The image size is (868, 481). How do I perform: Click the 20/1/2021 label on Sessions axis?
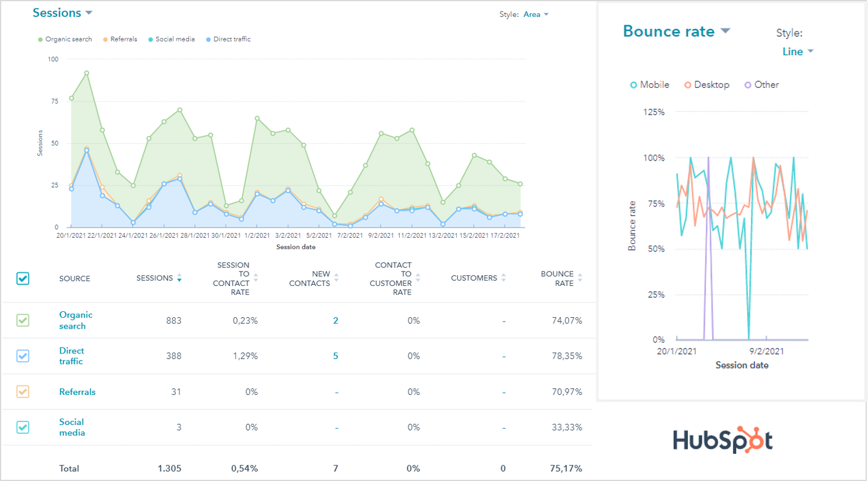[71, 235]
